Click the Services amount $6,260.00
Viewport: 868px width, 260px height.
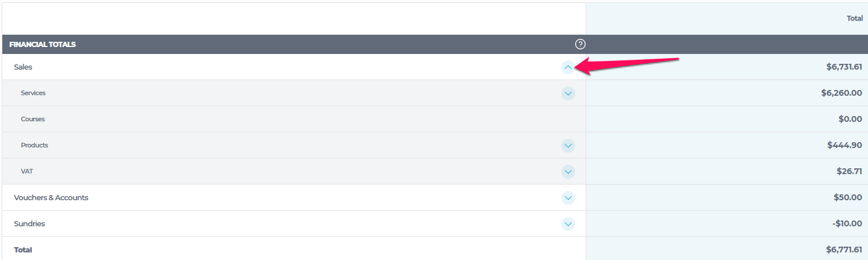[x=841, y=93]
